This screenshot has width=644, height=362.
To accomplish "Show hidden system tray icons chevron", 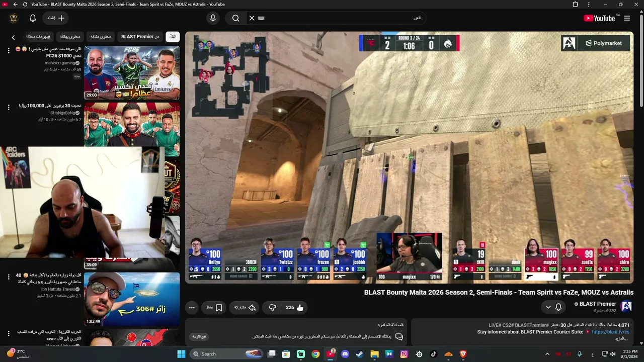I will click(x=547, y=354).
